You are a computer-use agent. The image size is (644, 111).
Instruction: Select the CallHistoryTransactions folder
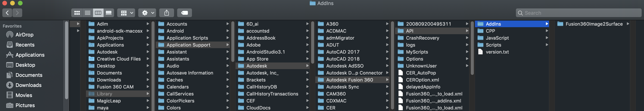273,94
